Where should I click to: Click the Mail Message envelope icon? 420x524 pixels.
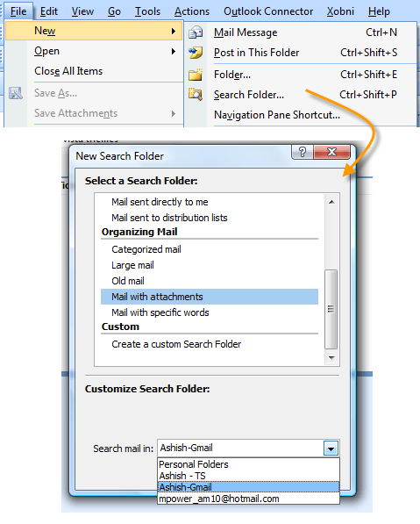pyautogui.click(x=196, y=32)
